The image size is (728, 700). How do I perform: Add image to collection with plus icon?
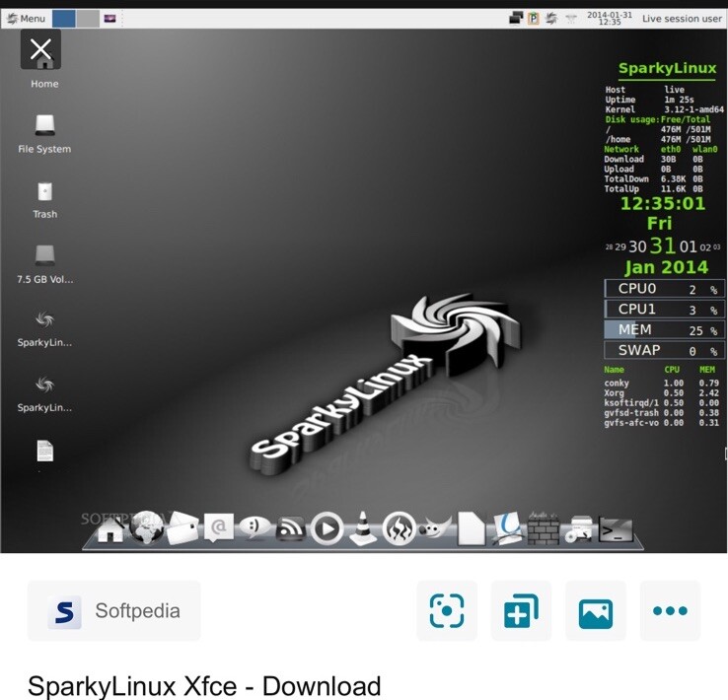coord(521,610)
